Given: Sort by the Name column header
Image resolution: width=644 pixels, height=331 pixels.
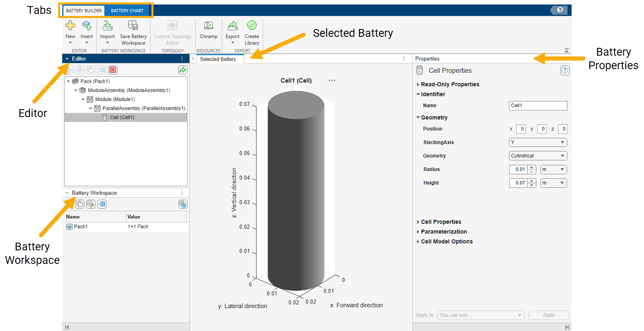Looking at the screenshot, I should (x=95, y=217).
